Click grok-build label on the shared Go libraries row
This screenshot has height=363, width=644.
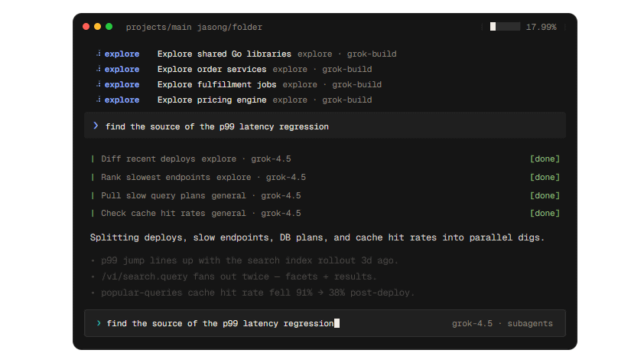372,54
